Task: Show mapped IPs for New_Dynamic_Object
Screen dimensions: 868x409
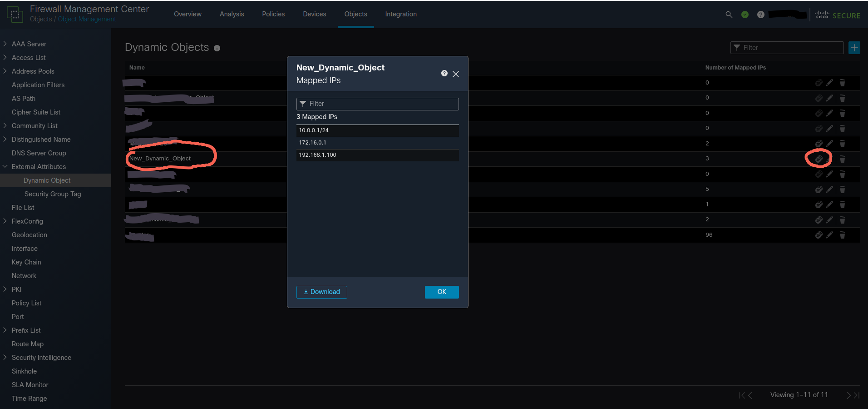Action: point(818,159)
